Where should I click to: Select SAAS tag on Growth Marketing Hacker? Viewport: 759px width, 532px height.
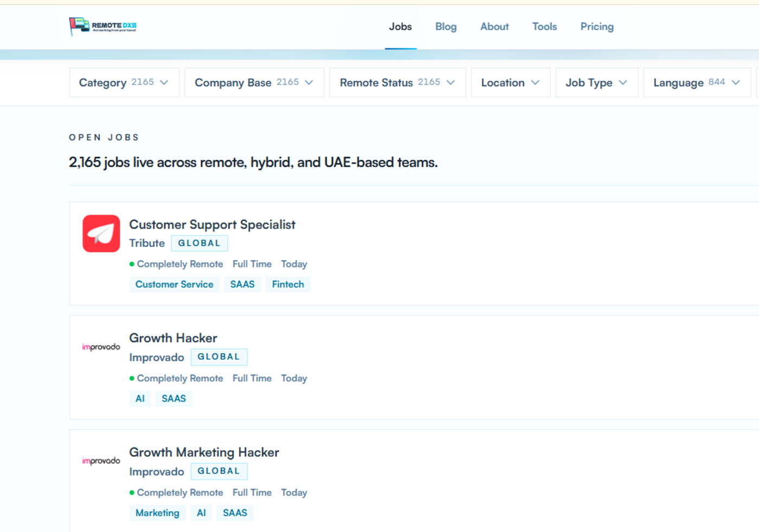pos(235,513)
